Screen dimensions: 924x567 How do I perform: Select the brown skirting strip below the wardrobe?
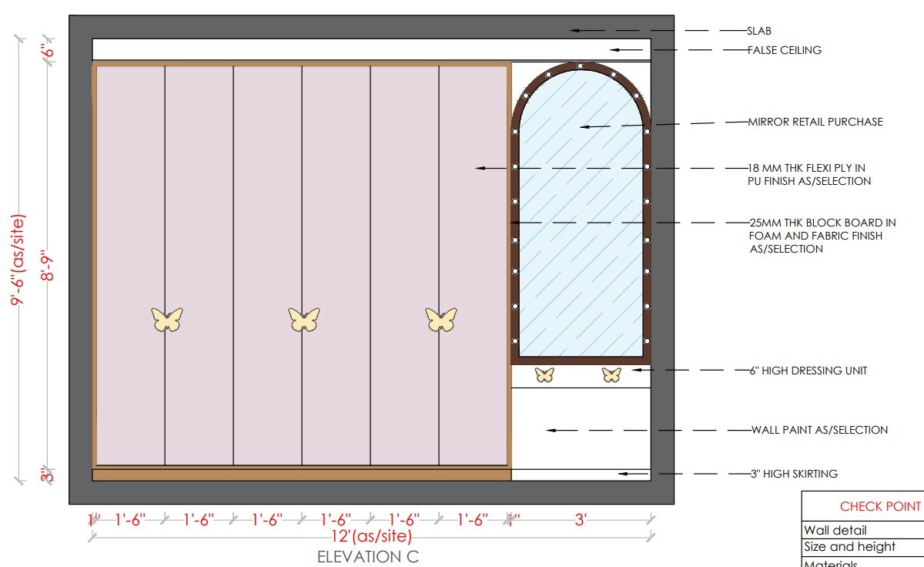pyautogui.click(x=302, y=475)
